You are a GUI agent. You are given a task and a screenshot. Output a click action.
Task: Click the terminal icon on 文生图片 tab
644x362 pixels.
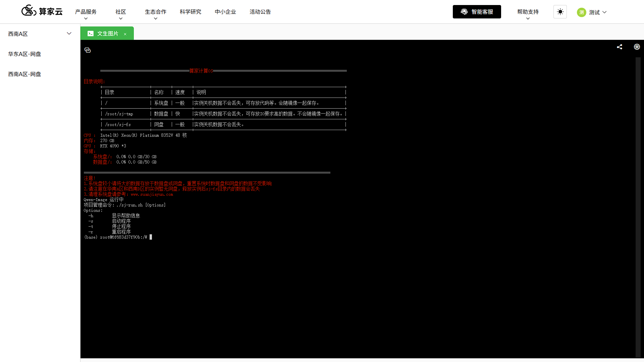pos(91,34)
